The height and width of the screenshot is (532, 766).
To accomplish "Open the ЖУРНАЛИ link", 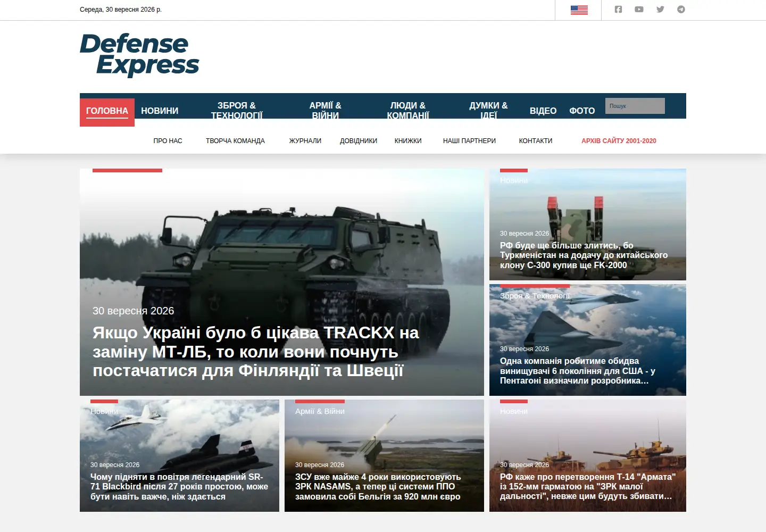I will click(305, 141).
